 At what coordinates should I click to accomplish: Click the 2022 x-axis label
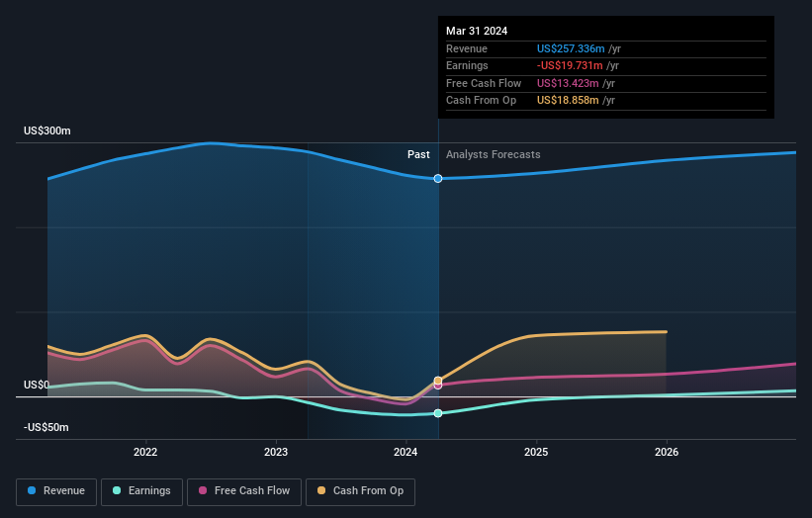pyautogui.click(x=145, y=452)
